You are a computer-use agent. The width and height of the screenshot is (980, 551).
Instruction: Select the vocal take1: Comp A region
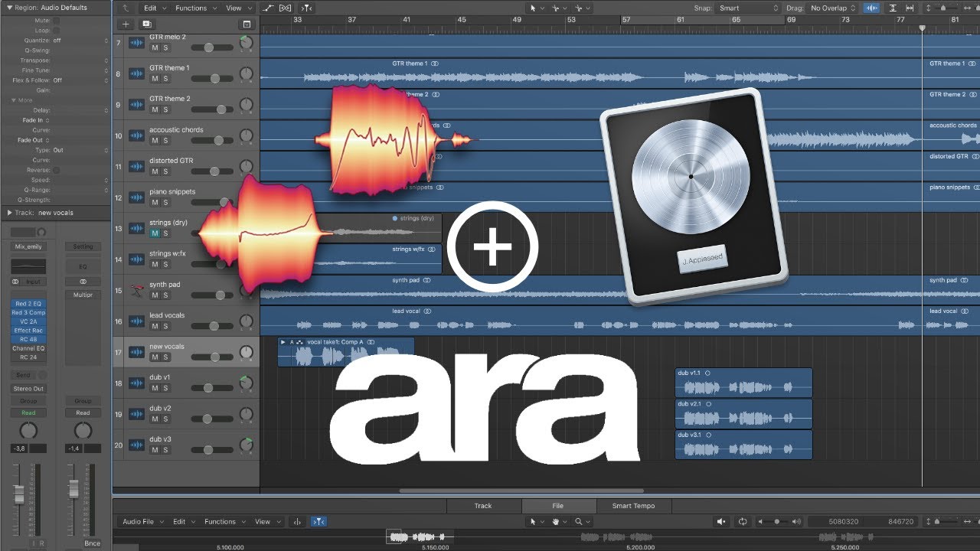click(x=345, y=352)
